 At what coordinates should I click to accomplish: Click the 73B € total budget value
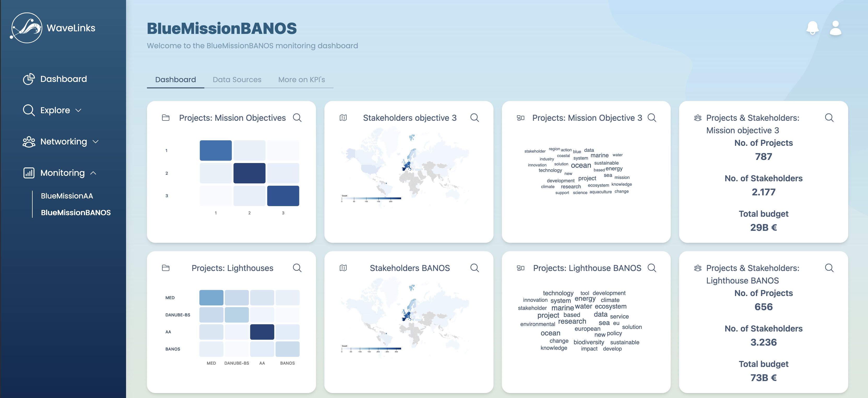point(764,377)
